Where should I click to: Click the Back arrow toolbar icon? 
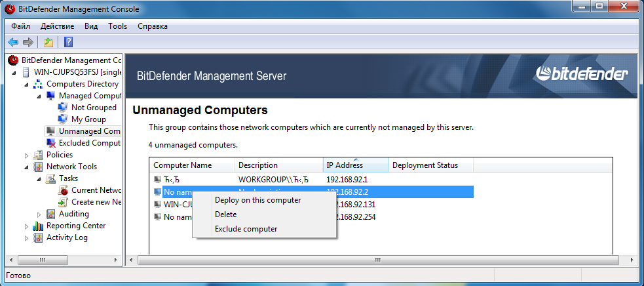coord(13,42)
